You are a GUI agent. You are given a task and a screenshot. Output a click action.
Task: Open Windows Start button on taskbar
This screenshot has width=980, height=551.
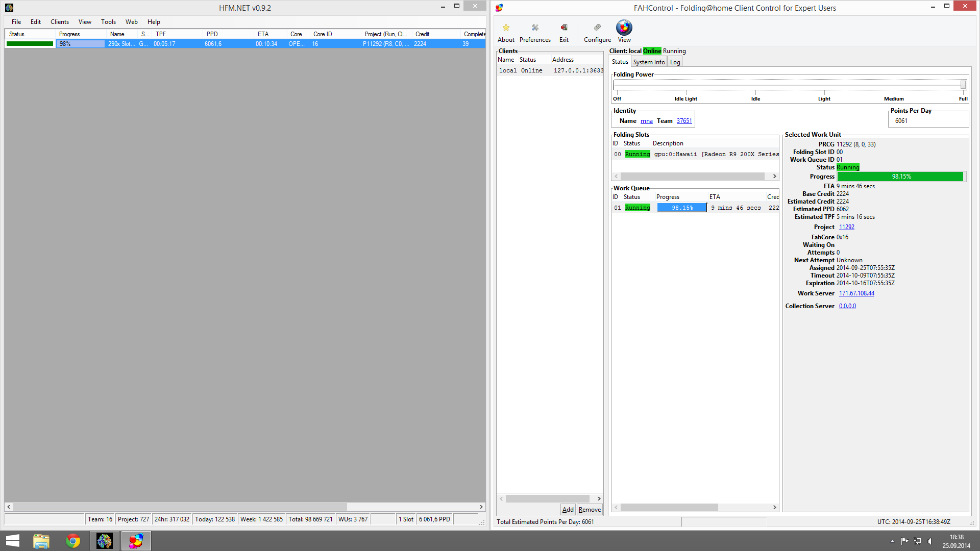[x=13, y=541]
